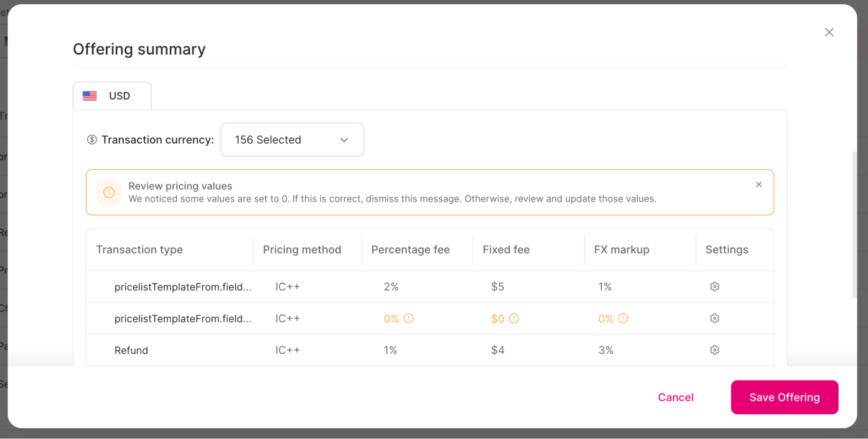Viewport: 868px width, 439px height.
Task: Close the Offering summary dialog
Action: [829, 32]
